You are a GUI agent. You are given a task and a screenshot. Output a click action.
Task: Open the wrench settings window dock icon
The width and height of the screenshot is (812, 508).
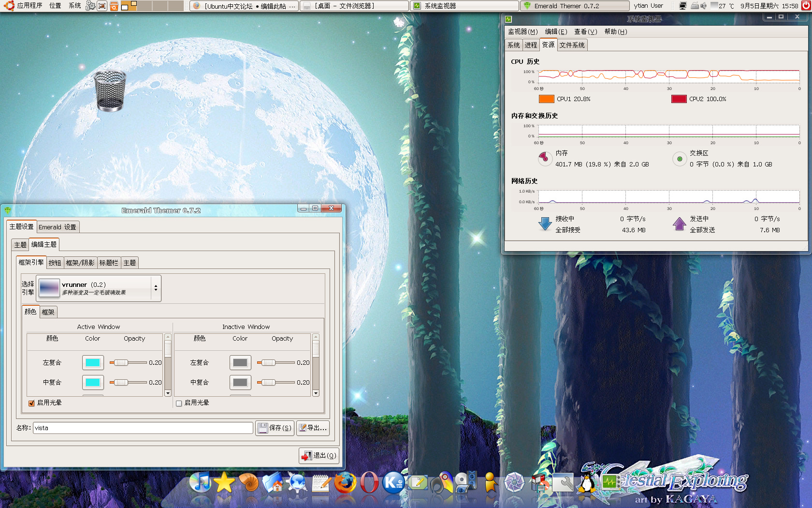563,482
